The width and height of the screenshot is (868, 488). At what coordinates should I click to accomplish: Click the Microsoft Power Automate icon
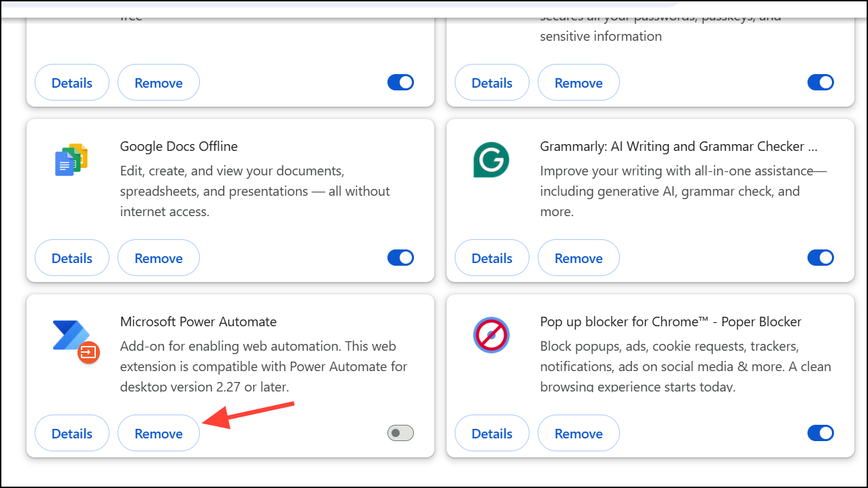click(75, 341)
